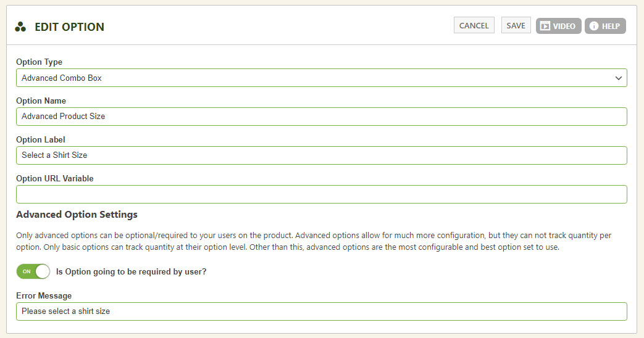Click the Option Type field label
The height and width of the screenshot is (338, 644).
coord(39,62)
